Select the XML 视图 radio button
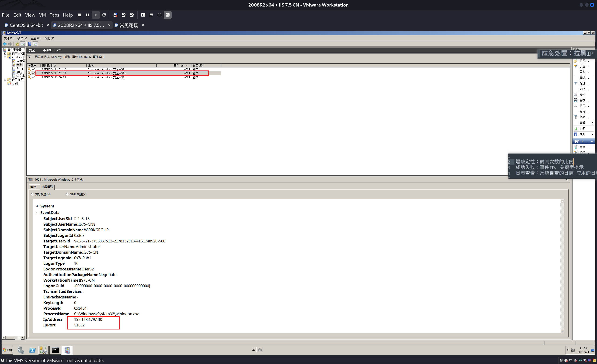The image size is (597, 364). pyautogui.click(x=67, y=194)
